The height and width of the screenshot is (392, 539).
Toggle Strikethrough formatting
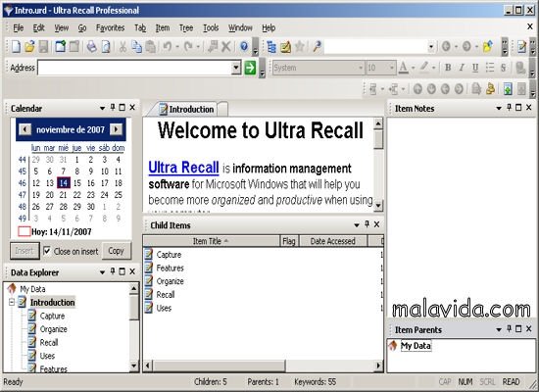click(x=504, y=68)
